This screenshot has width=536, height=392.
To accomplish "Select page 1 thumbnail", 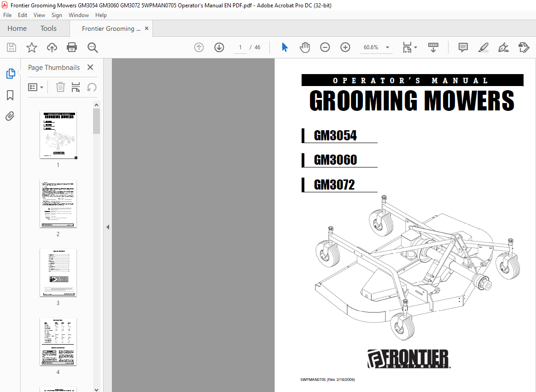I will coord(58,134).
